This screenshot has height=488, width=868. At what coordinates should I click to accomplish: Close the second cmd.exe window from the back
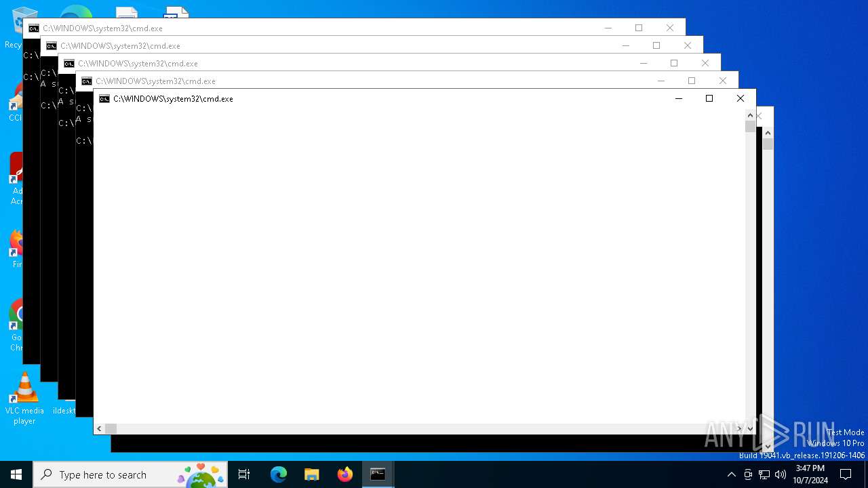pyautogui.click(x=688, y=45)
